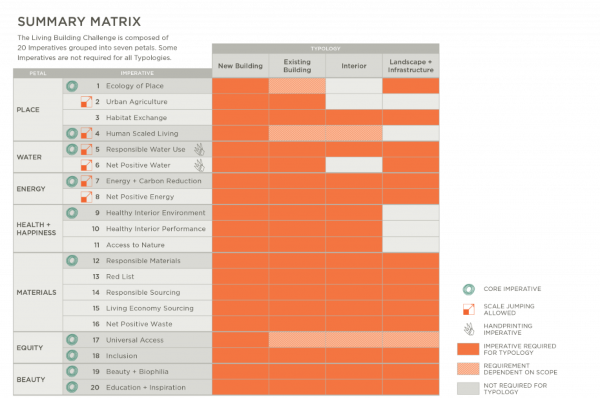
Task: Click the Scale Jumping Allowed legend icon
Action: point(469,309)
